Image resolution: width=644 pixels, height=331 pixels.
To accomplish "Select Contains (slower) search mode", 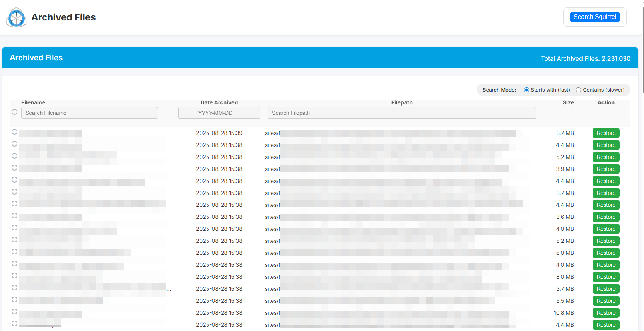I will (578, 90).
